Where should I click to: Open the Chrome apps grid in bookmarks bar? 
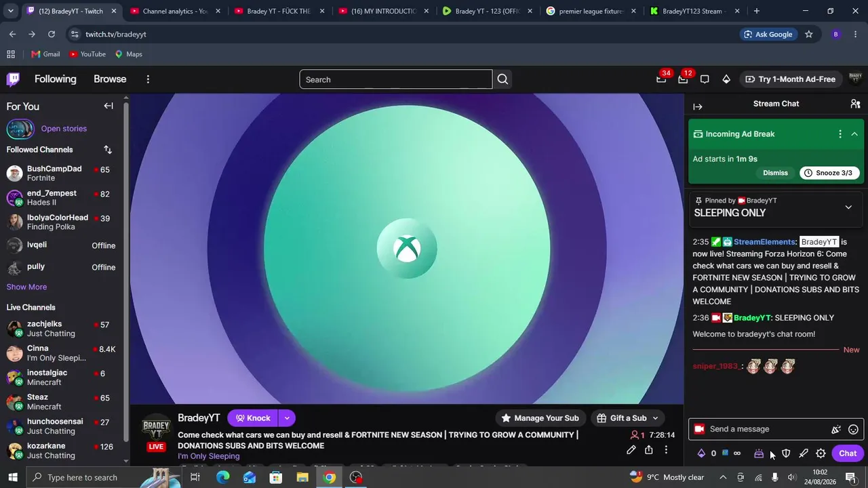[11, 54]
